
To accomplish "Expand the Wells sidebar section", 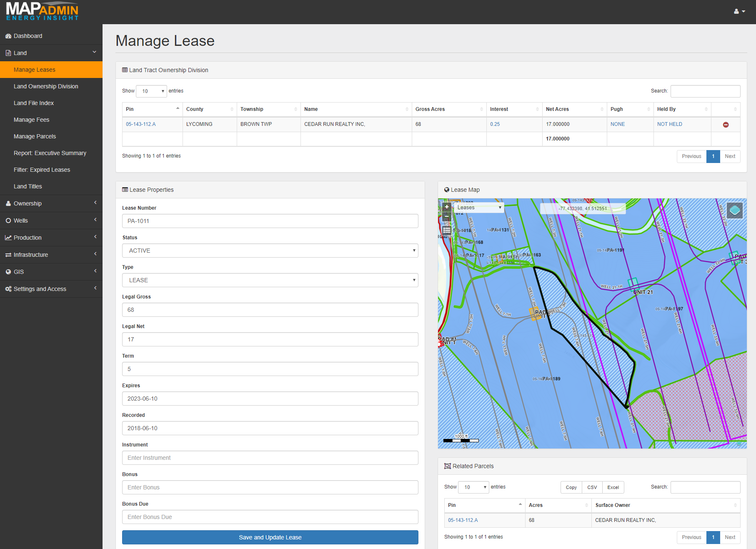I will [x=51, y=221].
